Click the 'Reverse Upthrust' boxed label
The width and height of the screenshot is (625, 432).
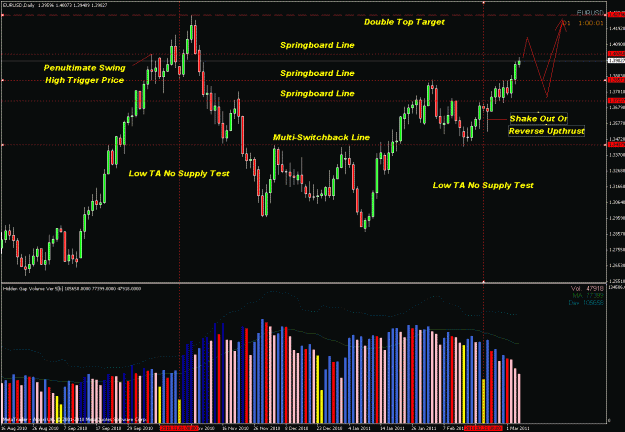point(546,131)
